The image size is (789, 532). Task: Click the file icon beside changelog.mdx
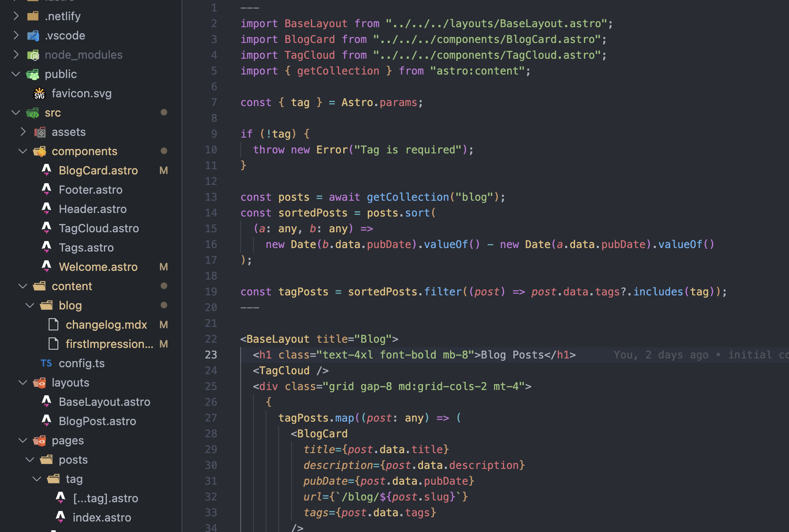53,324
